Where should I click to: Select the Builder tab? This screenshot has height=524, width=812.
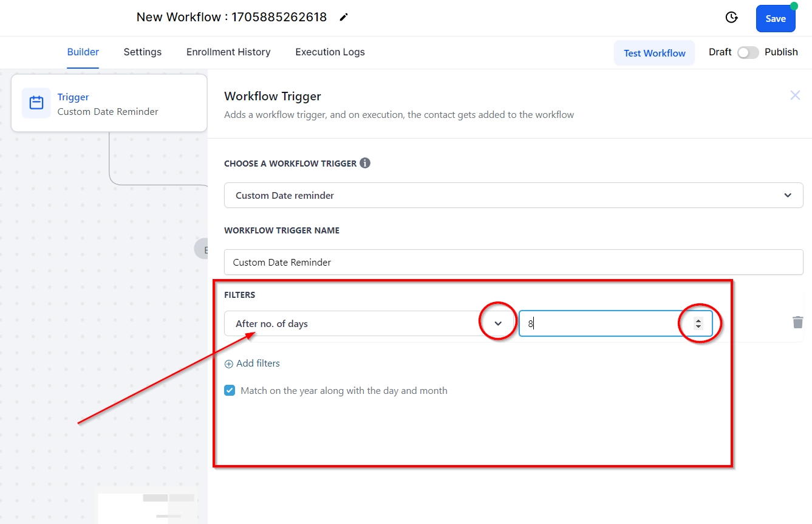[x=83, y=52]
